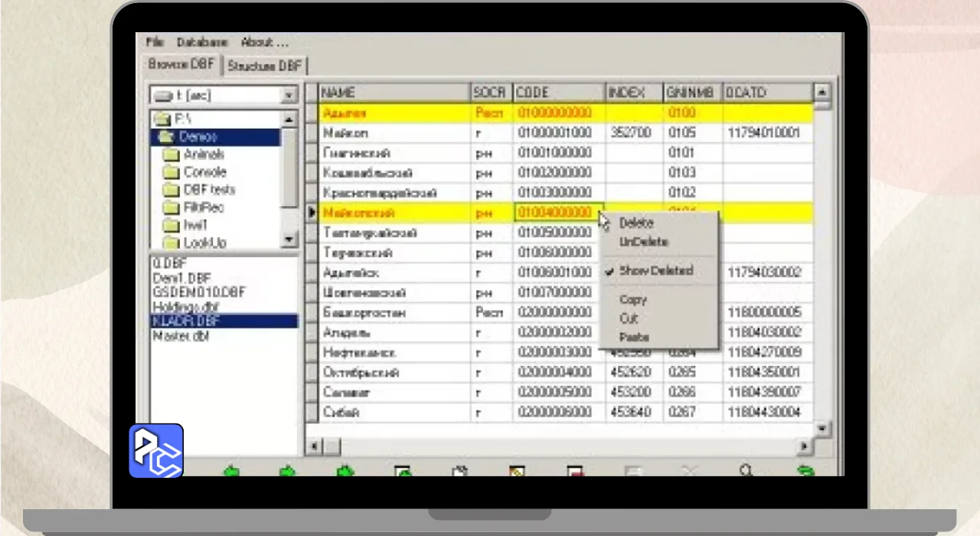Click grid horizontal scrollbar left arrow
980x536 pixels.
pyautogui.click(x=315, y=446)
